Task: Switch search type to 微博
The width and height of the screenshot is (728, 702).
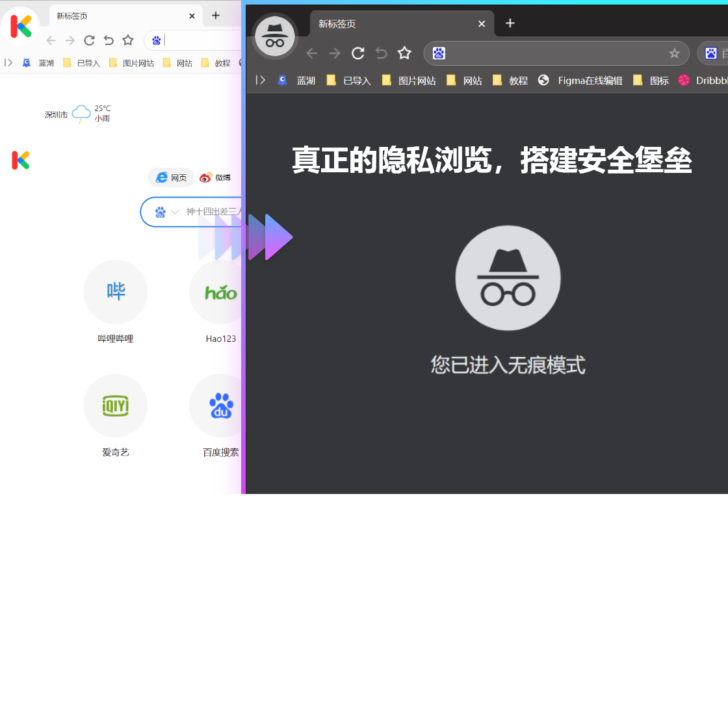Action: [215, 178]
